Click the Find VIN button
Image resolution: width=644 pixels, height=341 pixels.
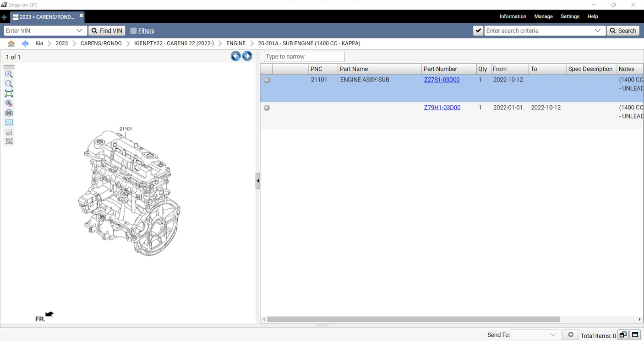click(x=107, y=31)
